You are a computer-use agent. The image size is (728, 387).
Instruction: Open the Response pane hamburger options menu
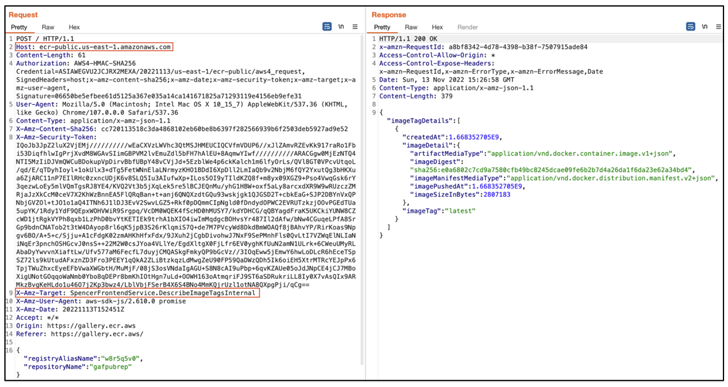(718, 27)
